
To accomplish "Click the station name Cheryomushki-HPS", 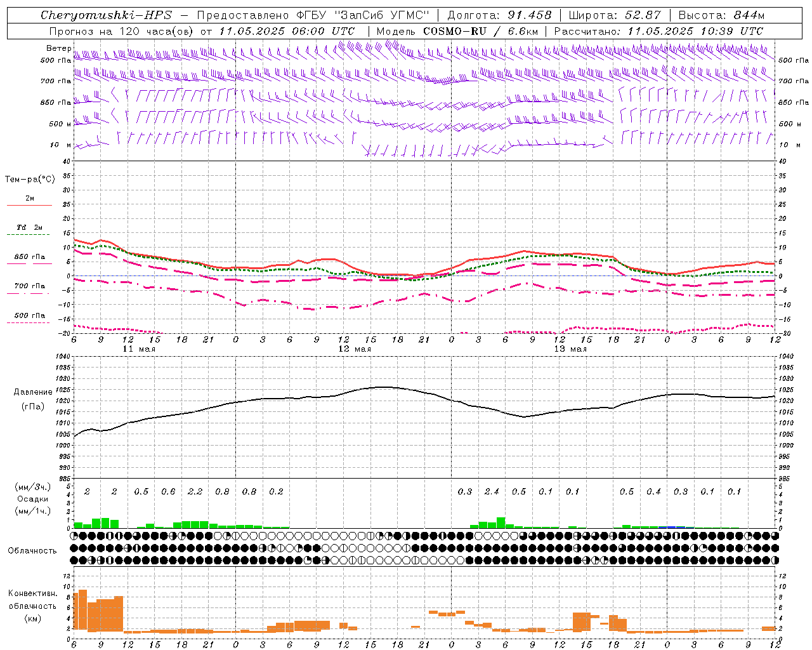I will 106,15.
